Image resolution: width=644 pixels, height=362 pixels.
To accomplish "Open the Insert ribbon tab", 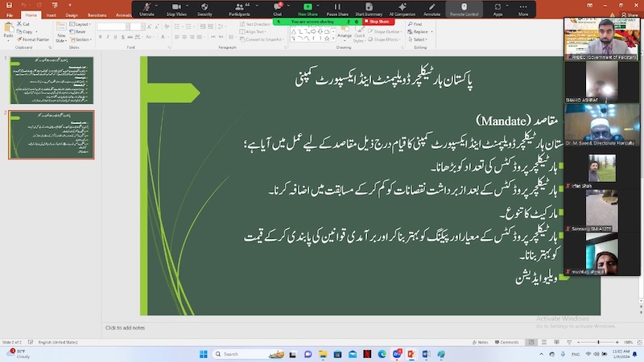I will point(52,14).
